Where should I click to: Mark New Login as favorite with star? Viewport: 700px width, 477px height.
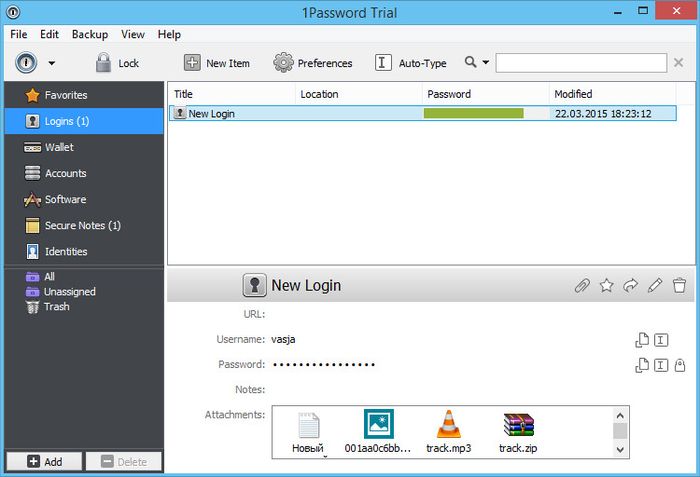[x=606, y=286]
